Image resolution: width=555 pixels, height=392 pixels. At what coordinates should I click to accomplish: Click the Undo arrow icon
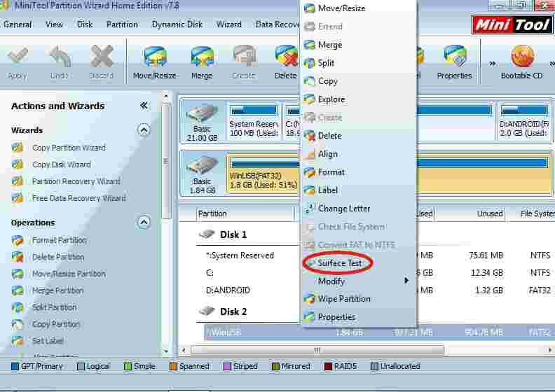click(x=60, y=57)
